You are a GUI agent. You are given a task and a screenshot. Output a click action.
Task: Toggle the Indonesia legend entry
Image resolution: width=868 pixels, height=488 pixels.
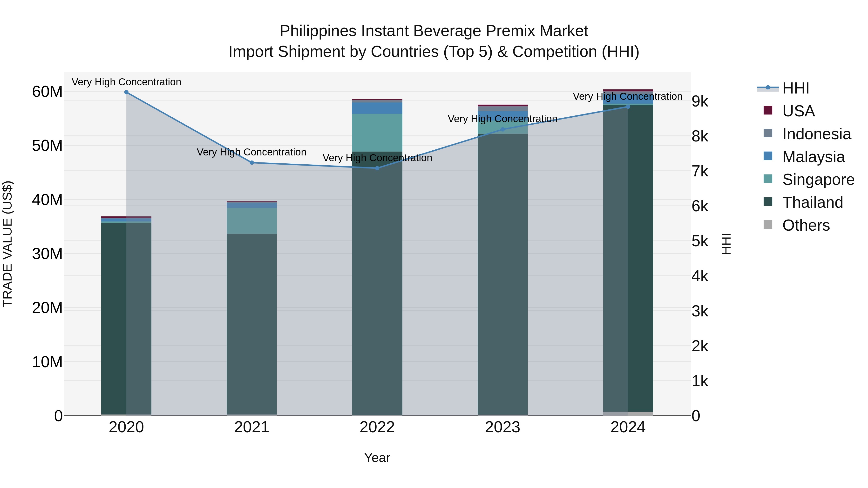click(x=807, y=134)
